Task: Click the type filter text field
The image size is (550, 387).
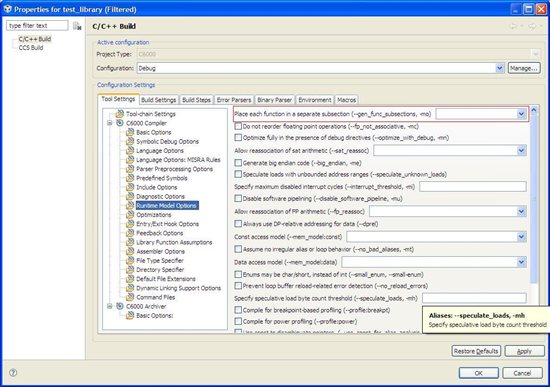Action: [37, 26]
